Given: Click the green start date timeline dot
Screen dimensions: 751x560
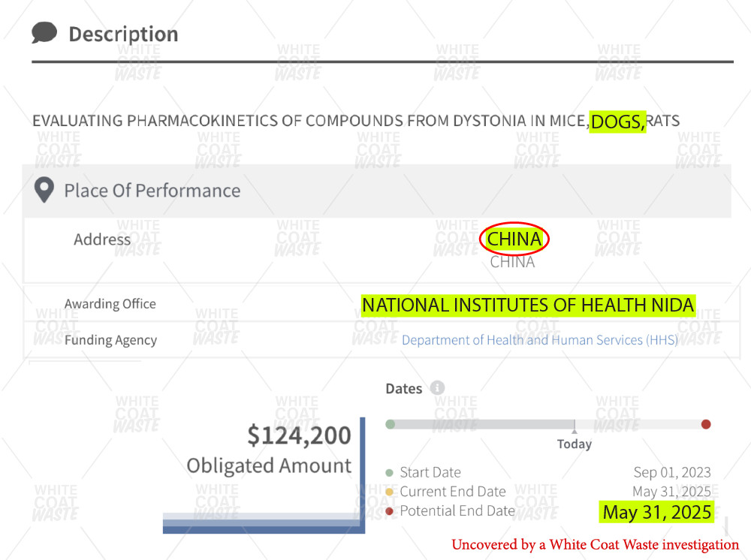Looking at the screenshot, I should [x=391, y=424].
